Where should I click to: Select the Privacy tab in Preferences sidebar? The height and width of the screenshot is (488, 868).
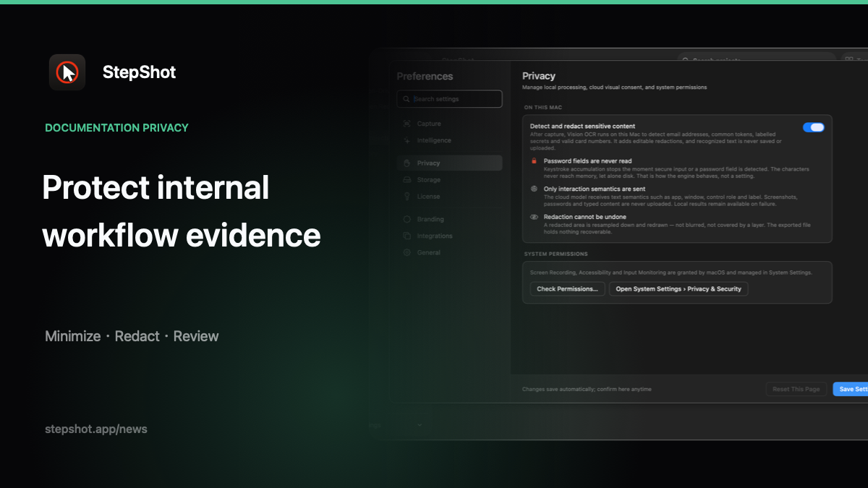[449, 163]
